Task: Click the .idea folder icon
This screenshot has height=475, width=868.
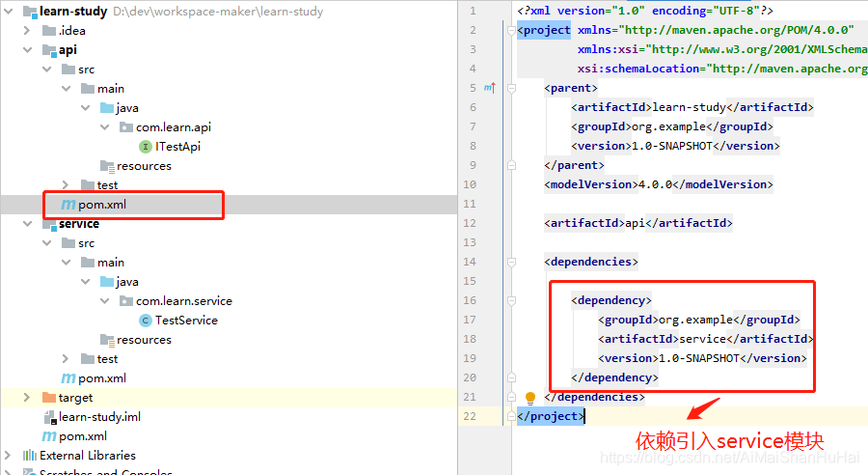Action: 49,31
